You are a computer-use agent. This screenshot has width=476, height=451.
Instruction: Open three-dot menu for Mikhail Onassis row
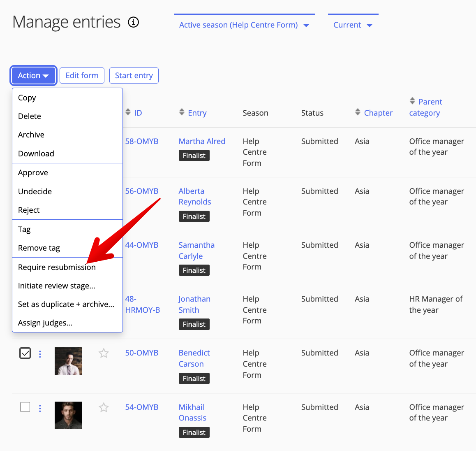point(40,408)
